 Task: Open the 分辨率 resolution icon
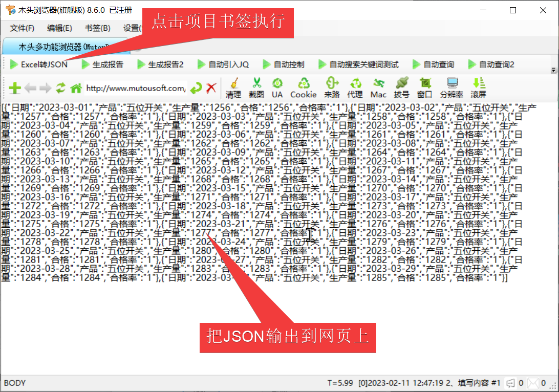(x=451, y=88)
